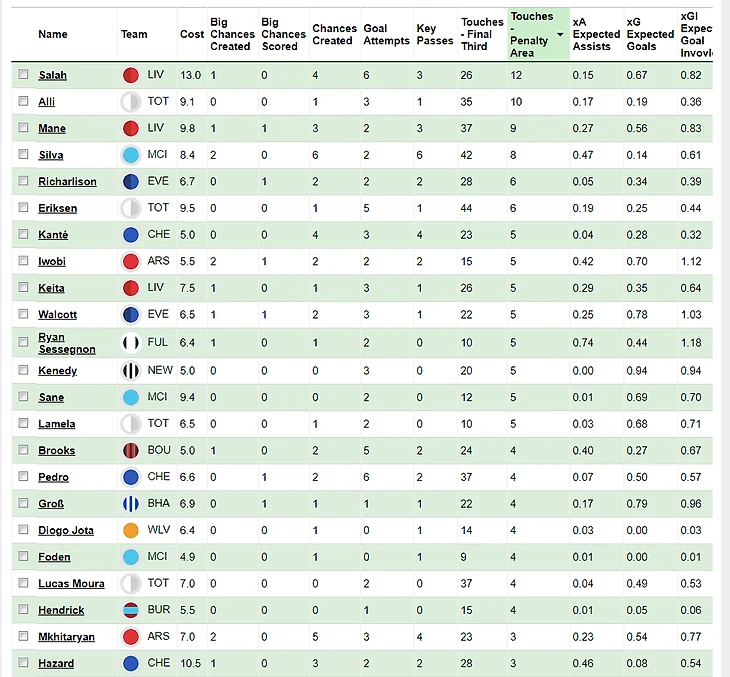730x677 pixels.
Task: Click Kanté's Chelsea team badge icon
Action: click(130, 235)
